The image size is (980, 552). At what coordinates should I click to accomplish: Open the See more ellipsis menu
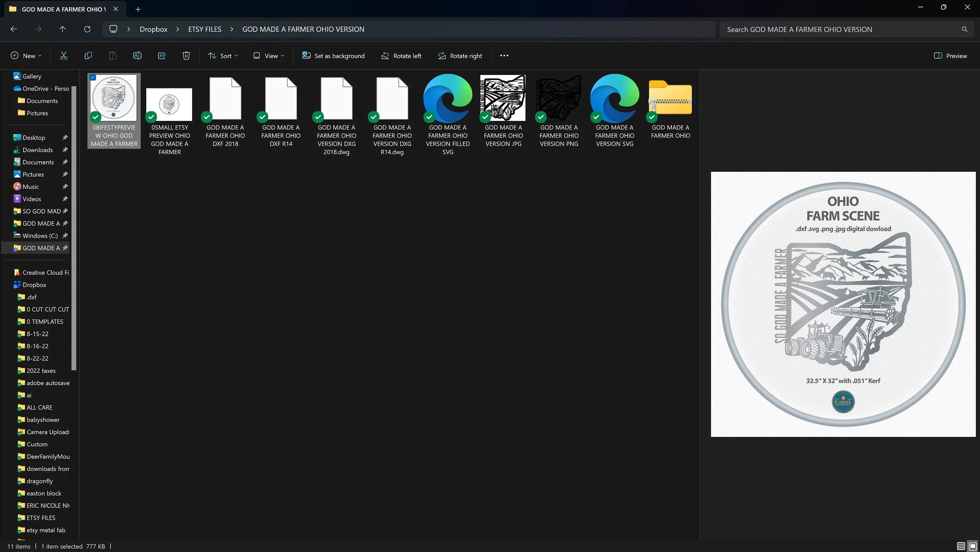(504, 56)
